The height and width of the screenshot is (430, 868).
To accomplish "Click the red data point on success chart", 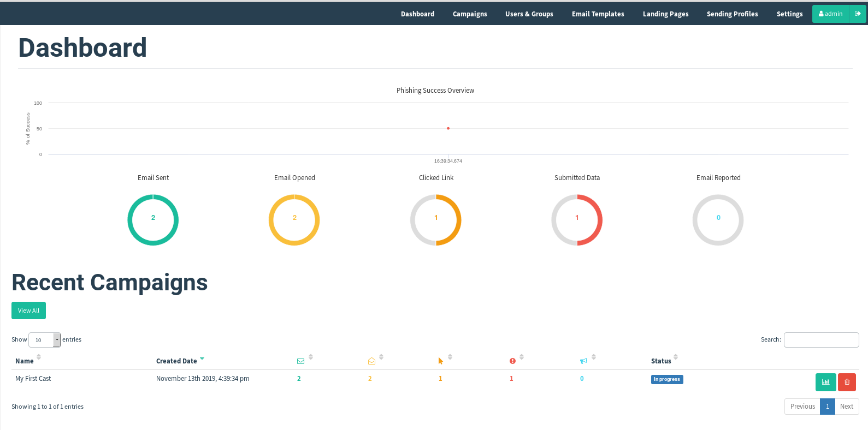I will [x=448, y=128].
